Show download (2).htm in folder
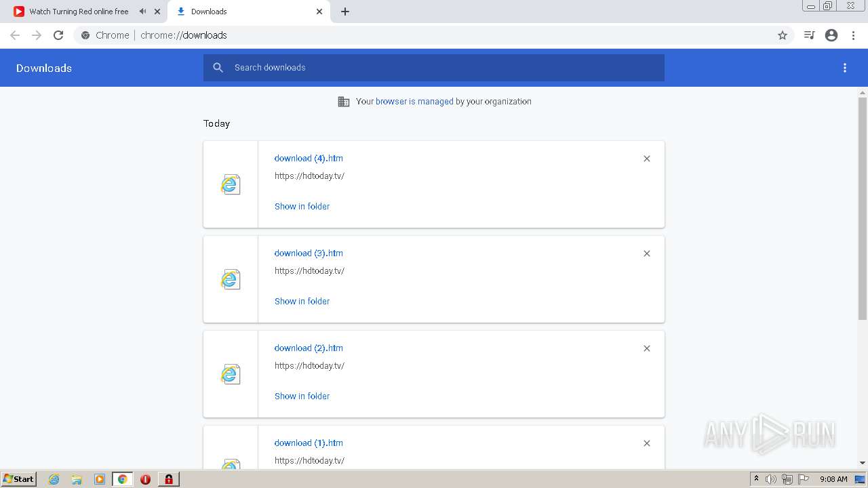The image size is (868, 488). (x=302, y=396)
